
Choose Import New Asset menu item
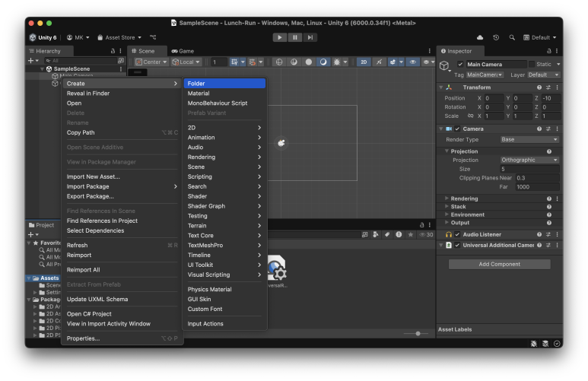[122, 176]
